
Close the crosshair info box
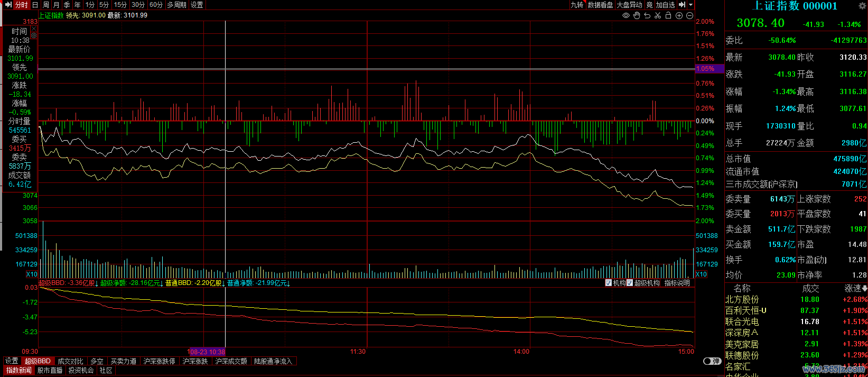(34, 28)
